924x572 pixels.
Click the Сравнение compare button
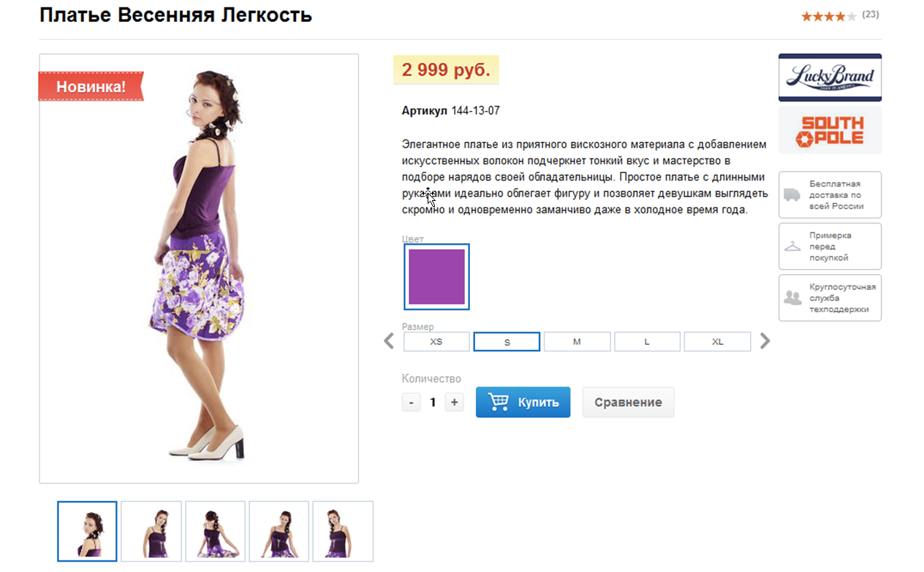(x=628, y=402)
